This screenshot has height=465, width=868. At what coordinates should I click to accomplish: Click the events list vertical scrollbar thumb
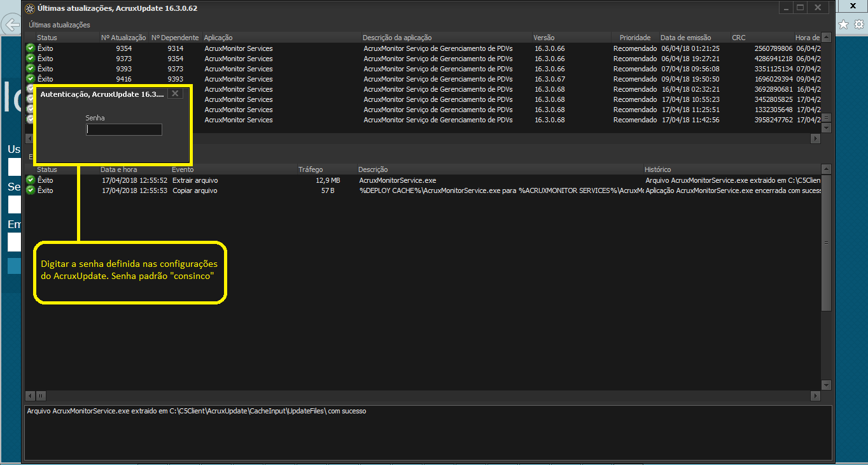pyautogui.click(x=826, y=243)
